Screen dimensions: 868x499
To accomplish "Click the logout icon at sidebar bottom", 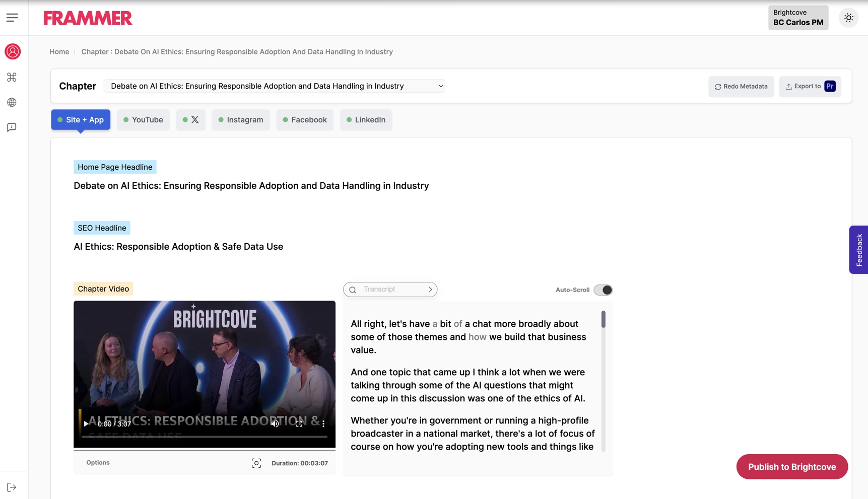I will pyautogui.click(x=12, y=487).
